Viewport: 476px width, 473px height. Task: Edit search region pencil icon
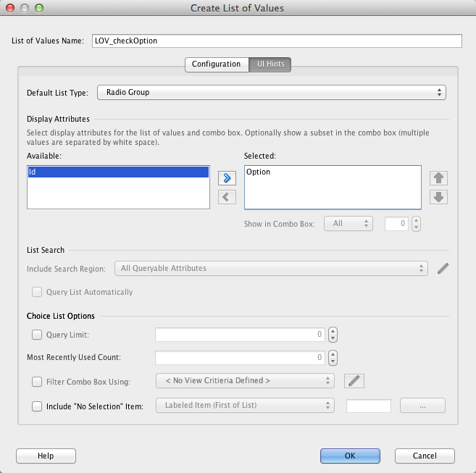point(443,269)
